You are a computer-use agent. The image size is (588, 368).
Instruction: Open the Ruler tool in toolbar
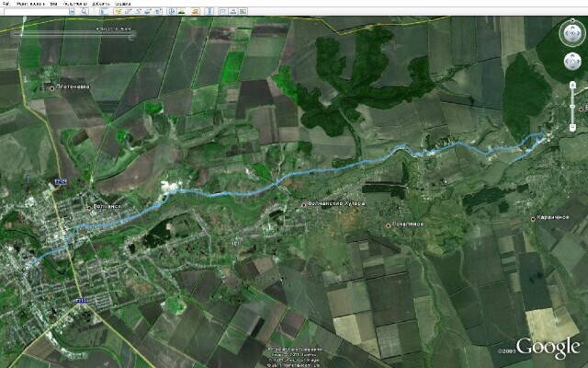tap(209, 11)
